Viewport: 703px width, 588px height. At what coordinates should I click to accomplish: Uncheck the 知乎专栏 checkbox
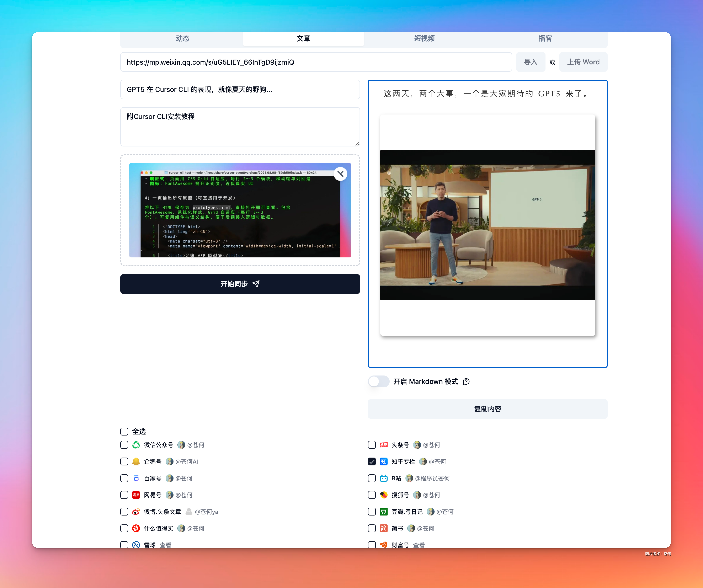pos(372,461)
